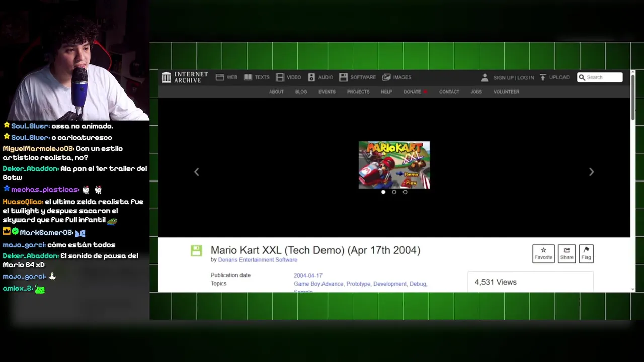Focus the Search input field

click(600, 77)
